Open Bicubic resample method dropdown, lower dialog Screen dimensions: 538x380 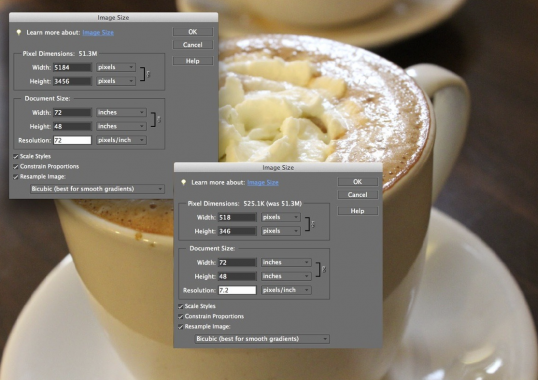(x=262, y=339)
